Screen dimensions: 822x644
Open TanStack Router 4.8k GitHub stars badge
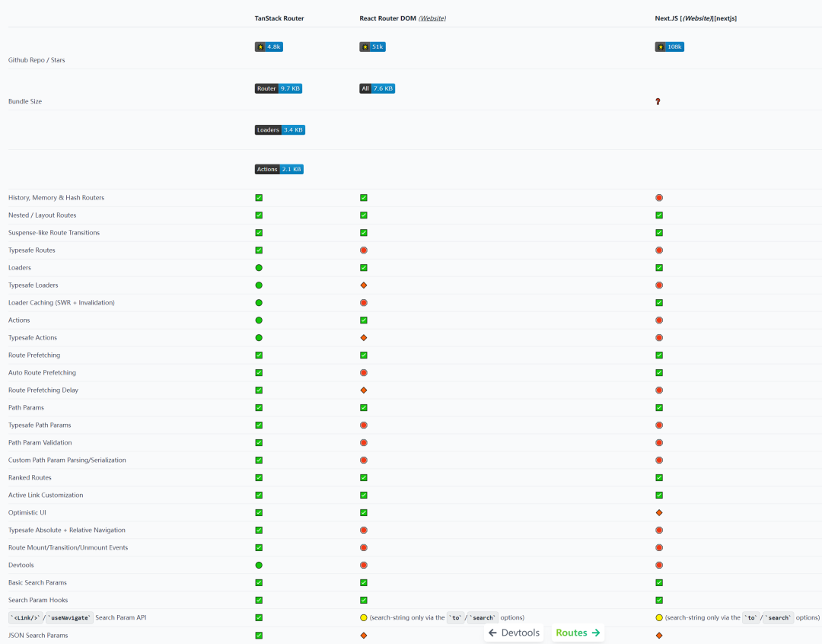coord(269,46)
